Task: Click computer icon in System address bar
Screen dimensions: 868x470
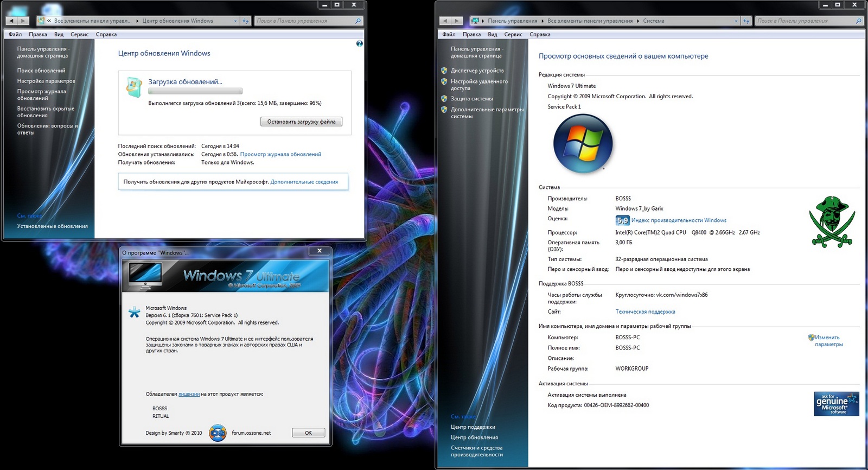Action: (475, 21)
